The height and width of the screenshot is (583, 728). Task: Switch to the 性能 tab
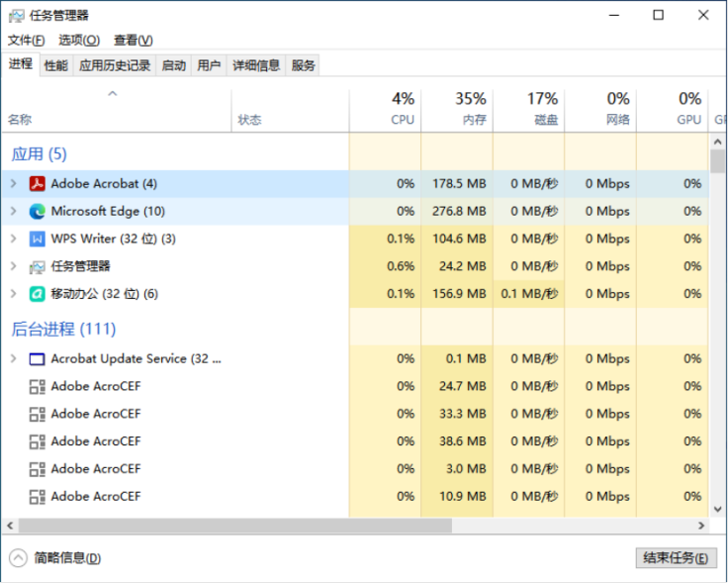[56, 65]
